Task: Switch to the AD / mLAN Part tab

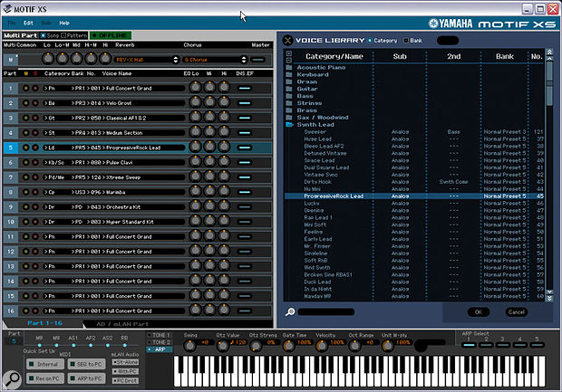Action: coord(122,324)
